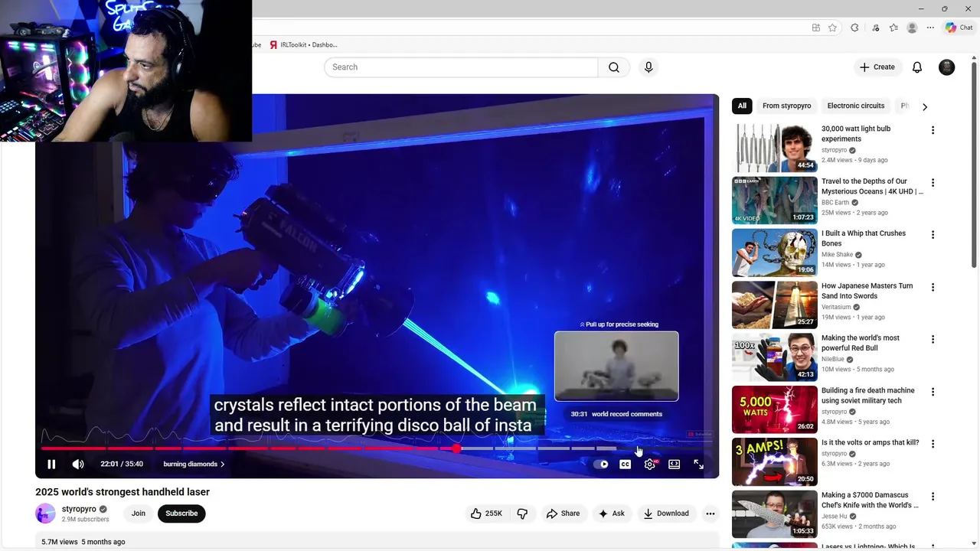The image size is (980, 551).
Task: Open Edge favorites list icon
Action: pos(893,28)
